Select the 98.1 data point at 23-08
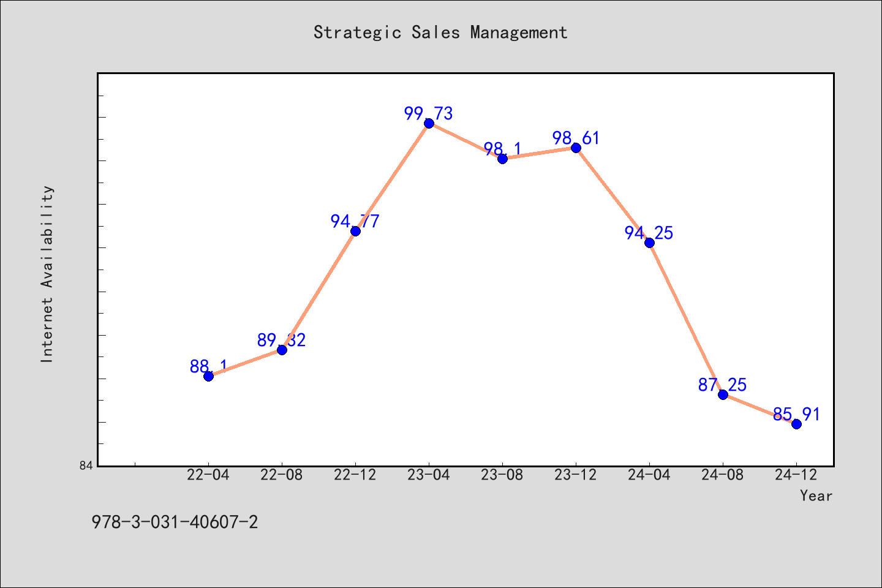The width and height of the screenshot is (882, 588). (502, 159)
